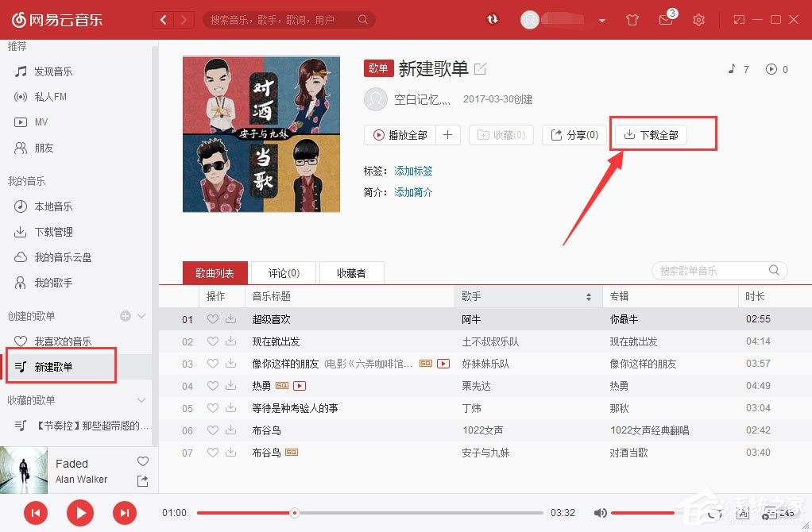Collapse the 创建的歌单 section
Viewport: 812px width, 532px height.
[x=141, y=316]
